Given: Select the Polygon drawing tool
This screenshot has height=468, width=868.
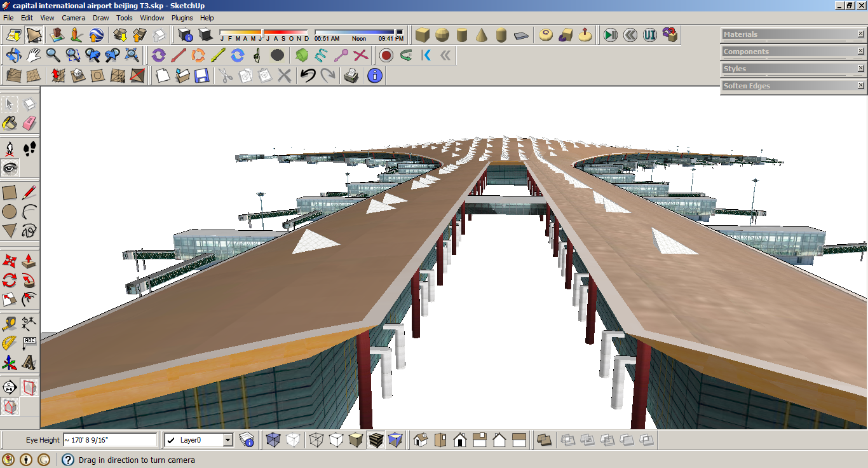Looking at the screenshot, I should 10,231.
